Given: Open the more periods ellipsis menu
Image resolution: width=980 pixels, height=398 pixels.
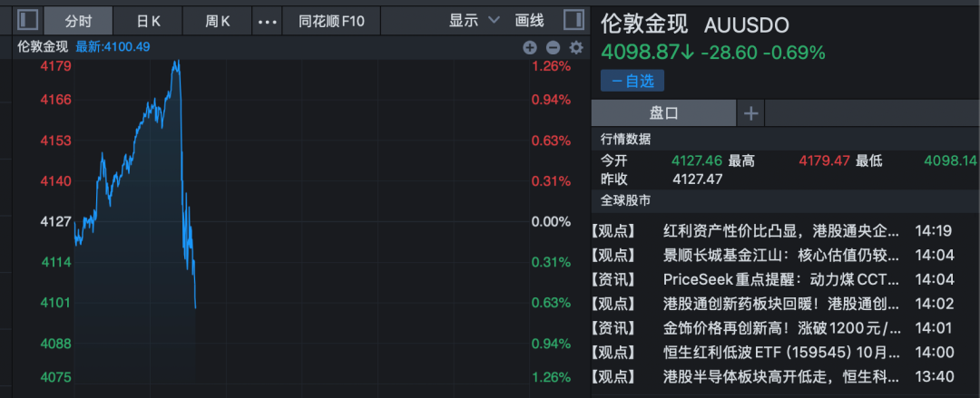Looking at the screenshot, I should 268,20.
